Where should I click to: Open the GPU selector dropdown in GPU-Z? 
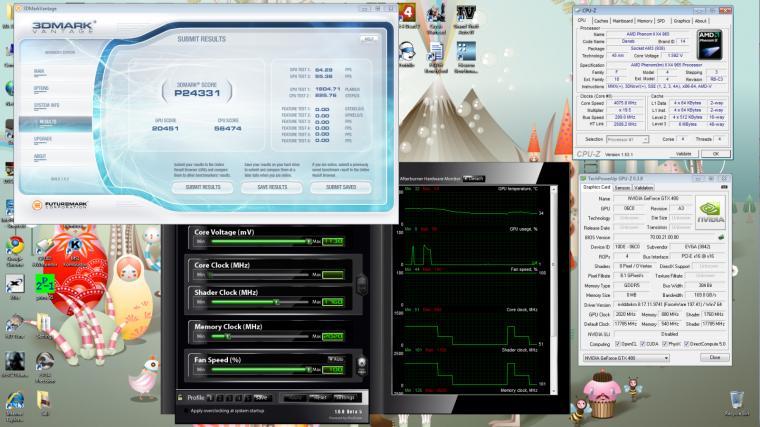626,358
